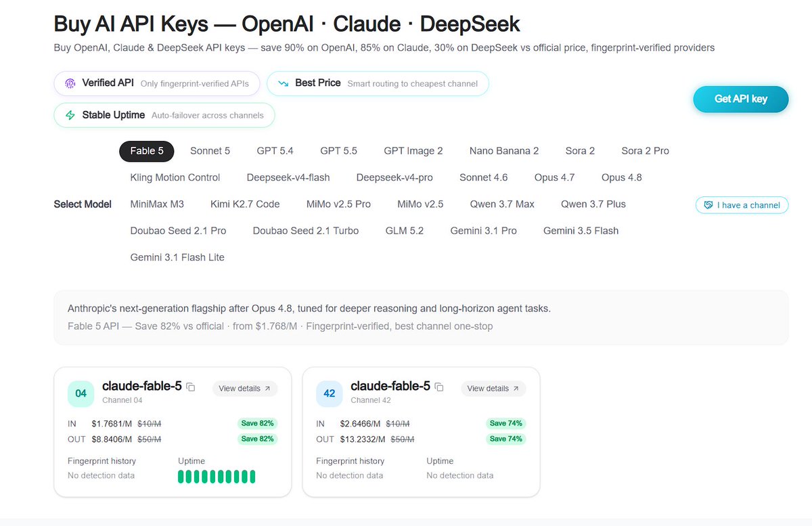Select the Fable 5 model tab
Screen dimensions: 812x526
click(x=147, y=151)
